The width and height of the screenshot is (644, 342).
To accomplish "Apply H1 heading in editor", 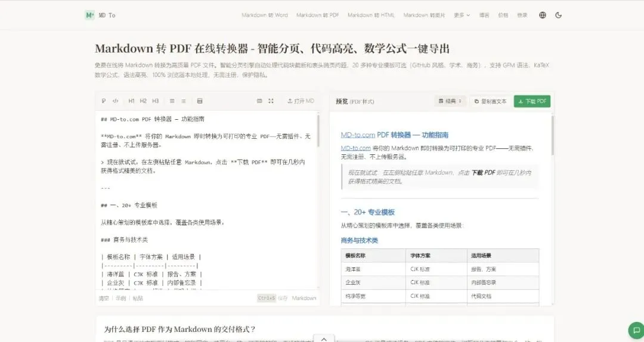I will pyautogui.click(x=131, y=101).
